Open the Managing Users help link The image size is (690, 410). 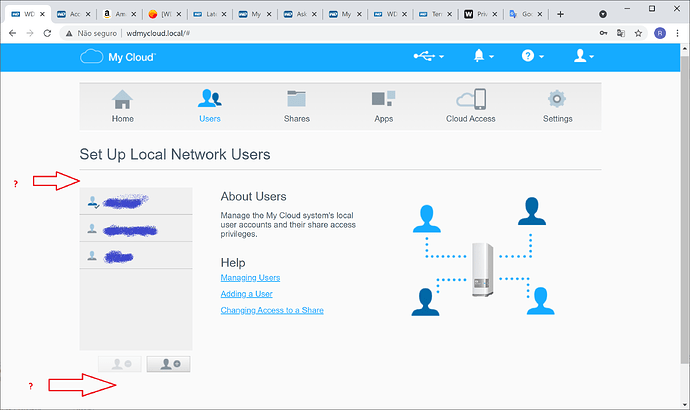click(250, 278)
